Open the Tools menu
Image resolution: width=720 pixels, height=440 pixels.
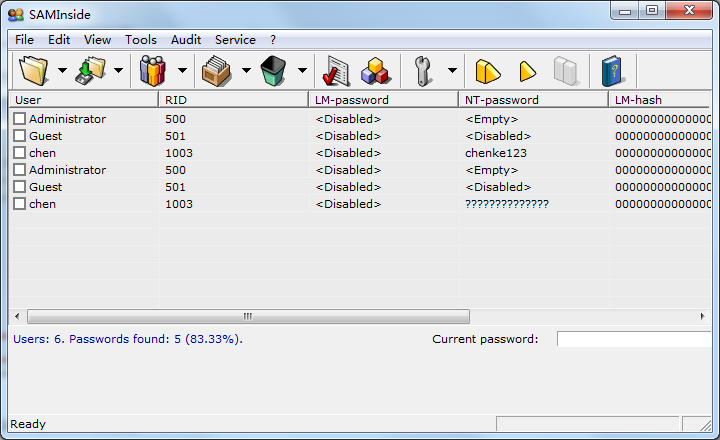[x=141, y=40]
